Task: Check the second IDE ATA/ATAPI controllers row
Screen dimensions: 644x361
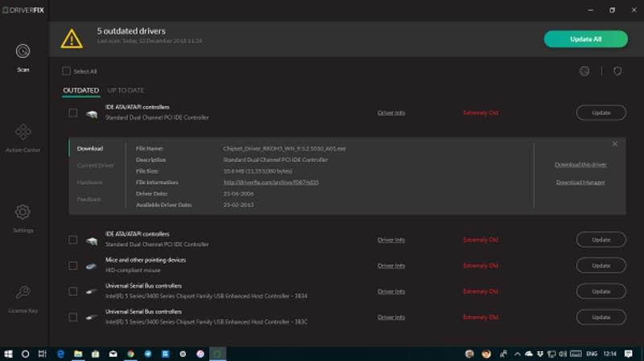Action: (72, 240)
